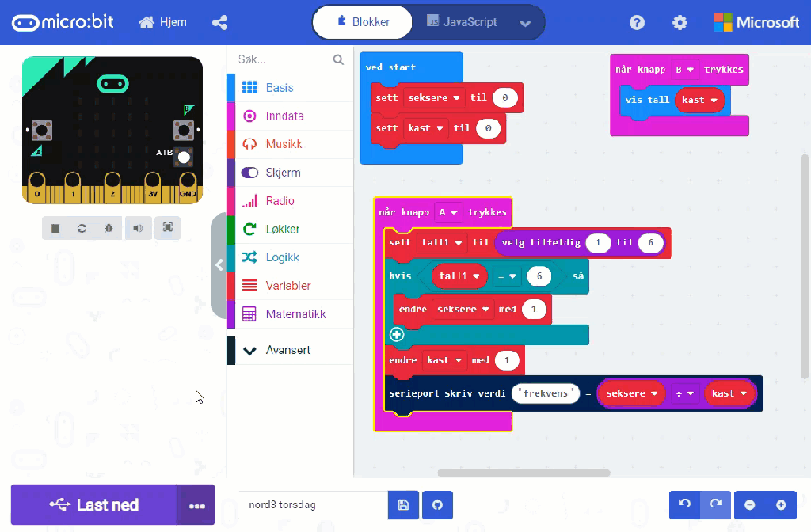Stop the micro:bit simulator
This screenshot has height=532, width=811.
tap(55, 228)
